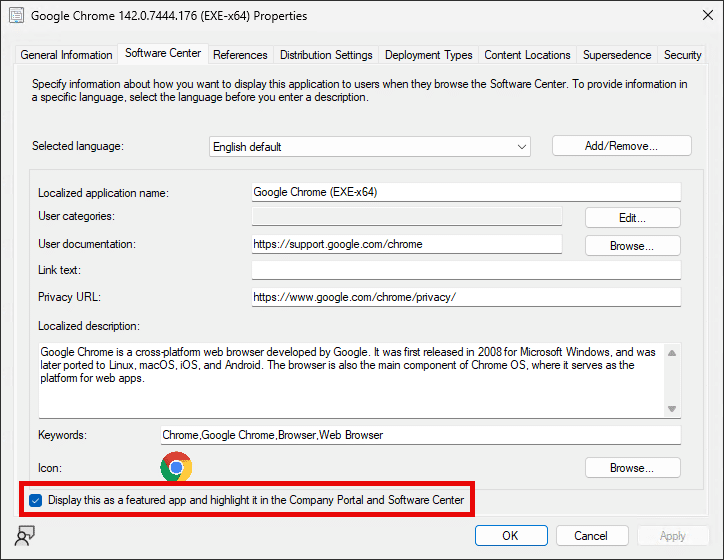Open the Selected language dropdown
724x560 pixels.
pyautogui.click(x=370, y=146)
